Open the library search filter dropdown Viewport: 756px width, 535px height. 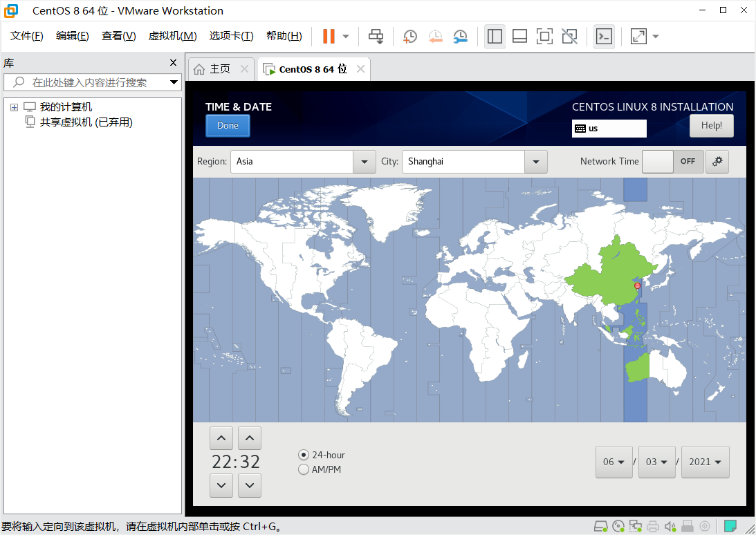[x=174, y=82]
